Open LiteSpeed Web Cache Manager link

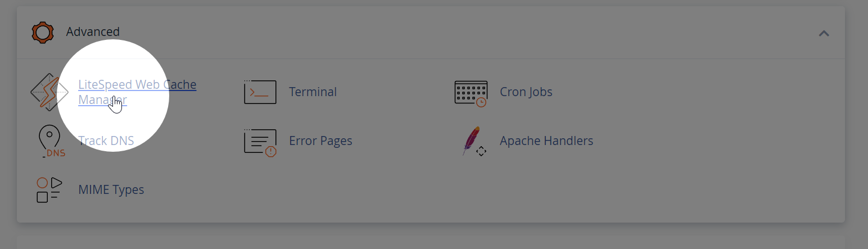coord(137,92)
